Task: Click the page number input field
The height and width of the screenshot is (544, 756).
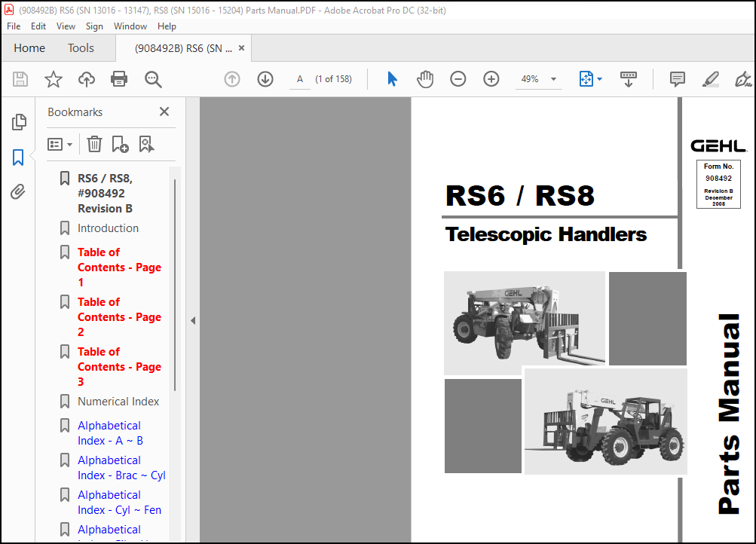Action: tap(300, 79)
